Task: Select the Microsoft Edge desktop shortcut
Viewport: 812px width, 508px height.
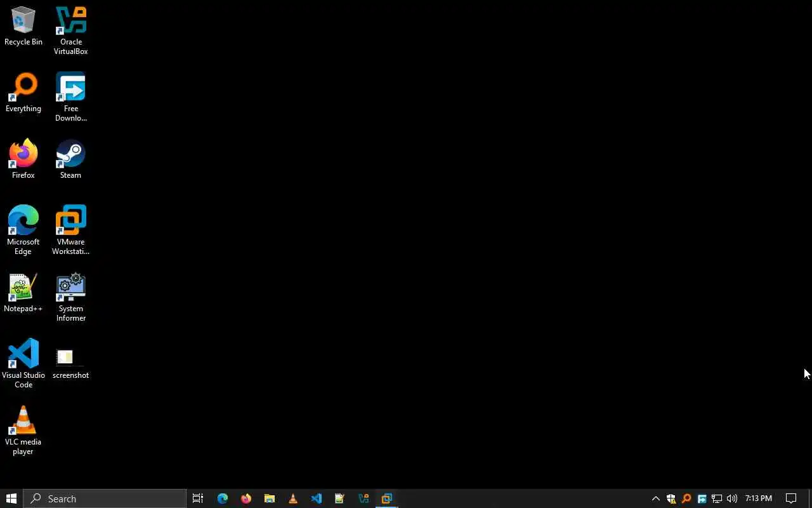Action: click(23, 231)
